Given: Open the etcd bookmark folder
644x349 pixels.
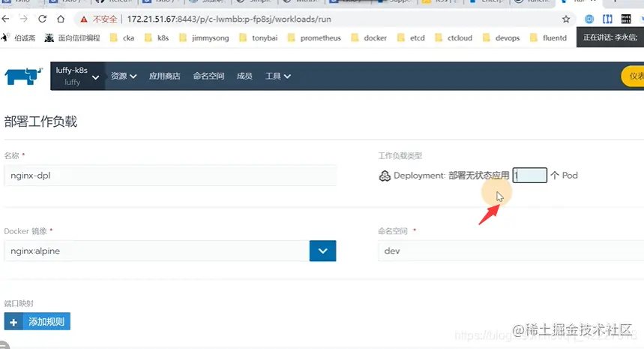Looking at the screenshot, I should tap(411, 38).
